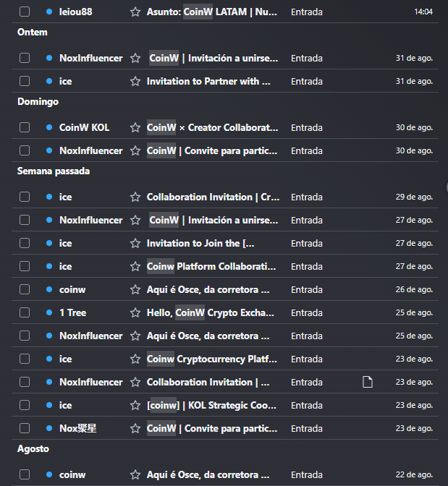448x486 pixels.
Task: Open [coinw] | KOL Strategic Cooperation email
Action: pos(211,405)
